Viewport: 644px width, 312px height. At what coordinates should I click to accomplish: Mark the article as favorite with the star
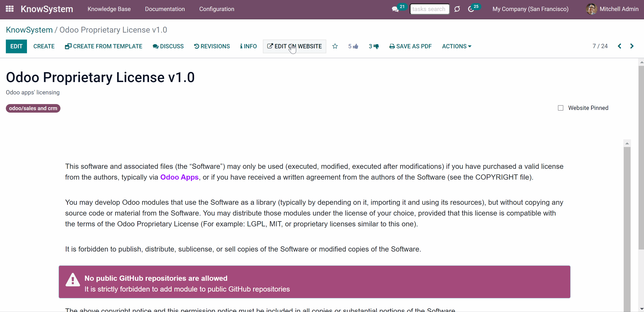pos(335,46)
